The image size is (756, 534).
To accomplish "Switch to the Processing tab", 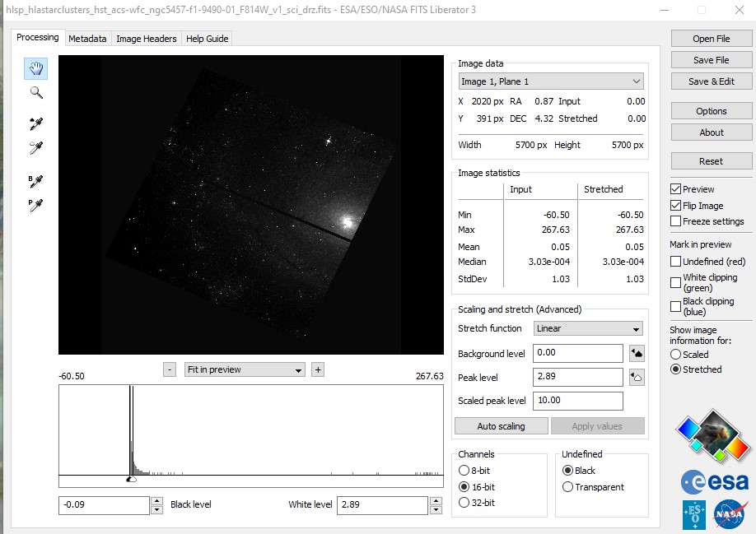I will tap(38, 38).
